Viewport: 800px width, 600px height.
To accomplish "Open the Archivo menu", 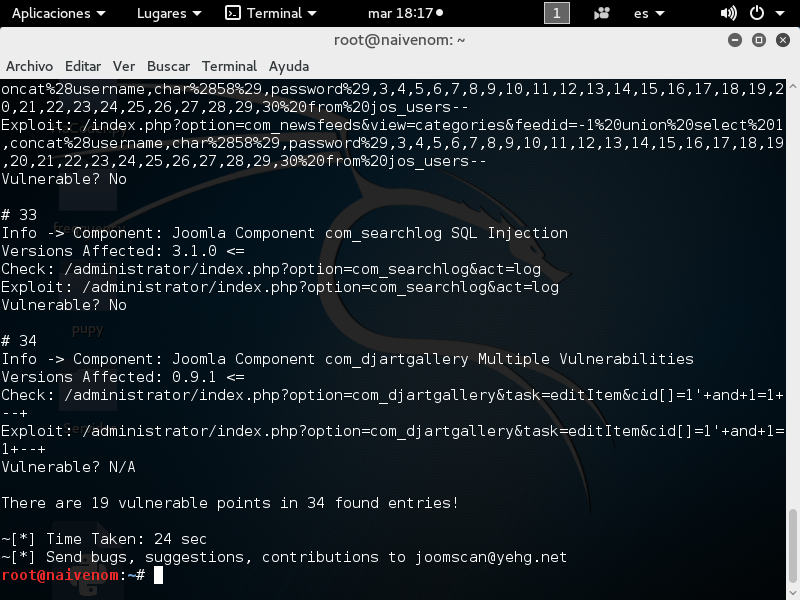I will [x=30, y=66].
